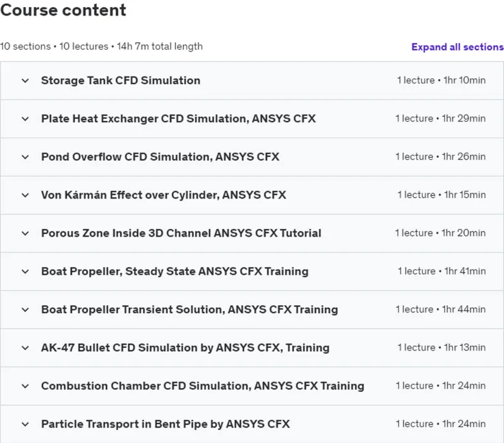Open the Von Kármán Effect over Cylinder title
The width and height of the screenshot is (504, 443).
click(163, 195)
